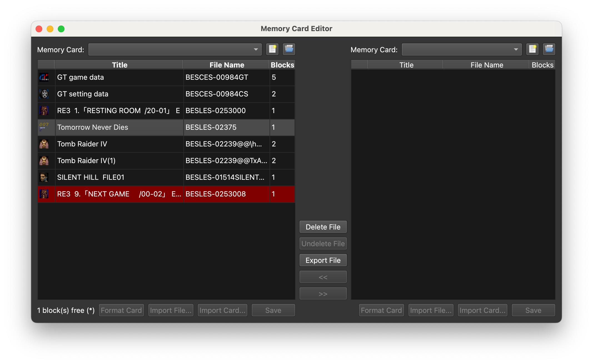
Task: Click the left Save button
Action: [x=273, y=310]
